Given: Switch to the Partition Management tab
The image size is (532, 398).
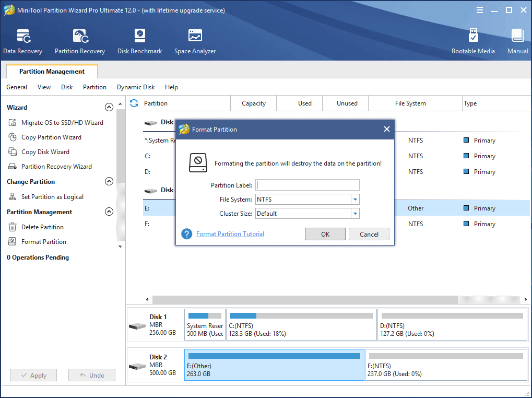Looking at the screenshot, I should point(51,71).
